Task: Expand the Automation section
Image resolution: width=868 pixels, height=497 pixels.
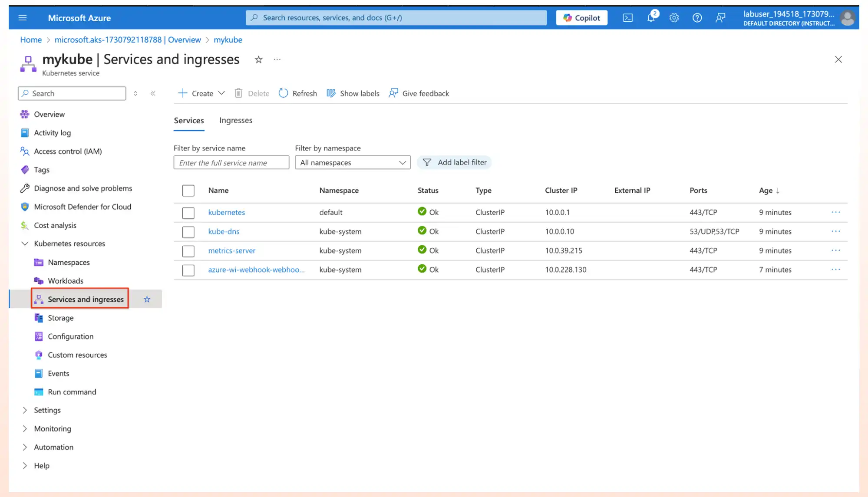Action: pos(25,447)
